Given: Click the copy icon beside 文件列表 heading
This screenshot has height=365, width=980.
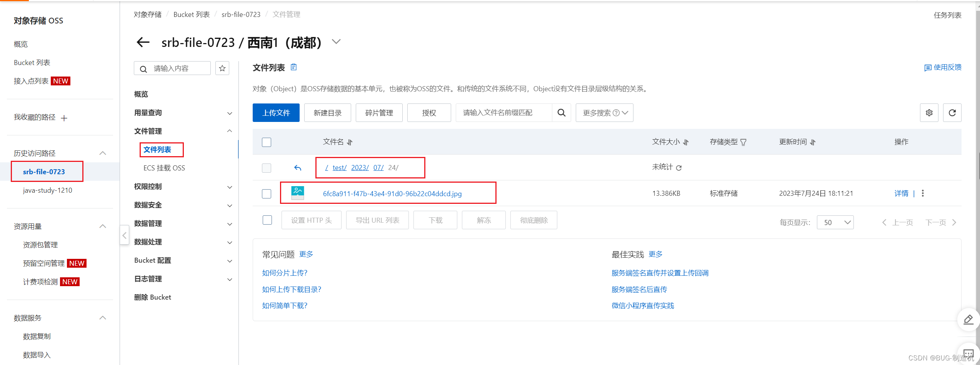Looking at the screenshot, I should click(293, 67).
